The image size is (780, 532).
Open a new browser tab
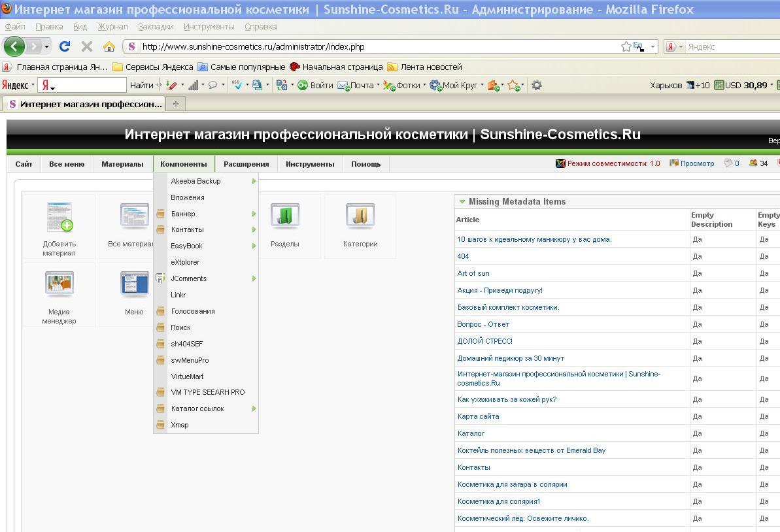pyautogui.click(x=176, y=103)
